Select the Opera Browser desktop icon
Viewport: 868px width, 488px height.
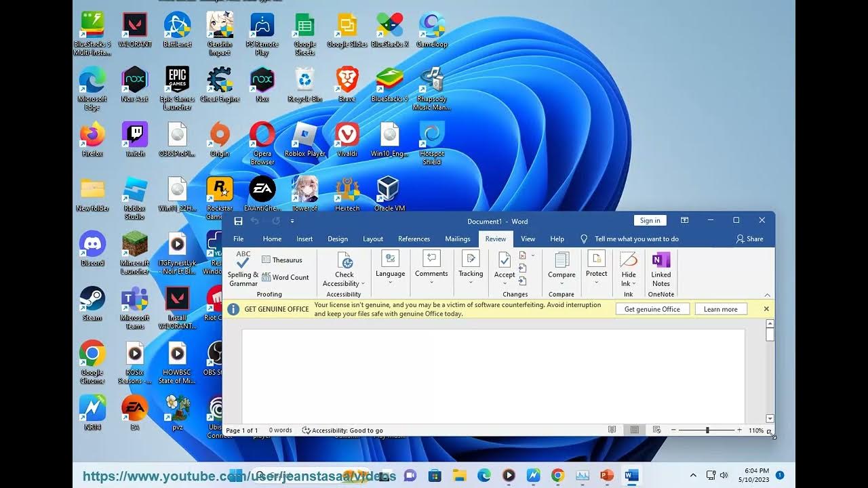pos(262,144)
